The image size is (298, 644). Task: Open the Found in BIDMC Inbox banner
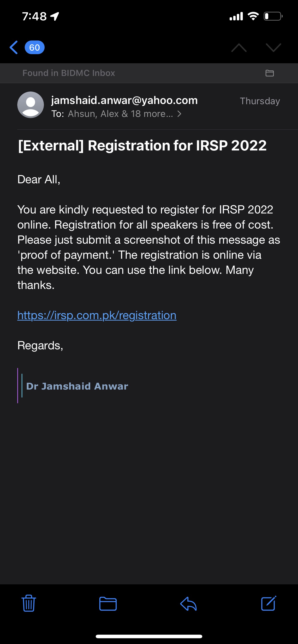point(69,73)
